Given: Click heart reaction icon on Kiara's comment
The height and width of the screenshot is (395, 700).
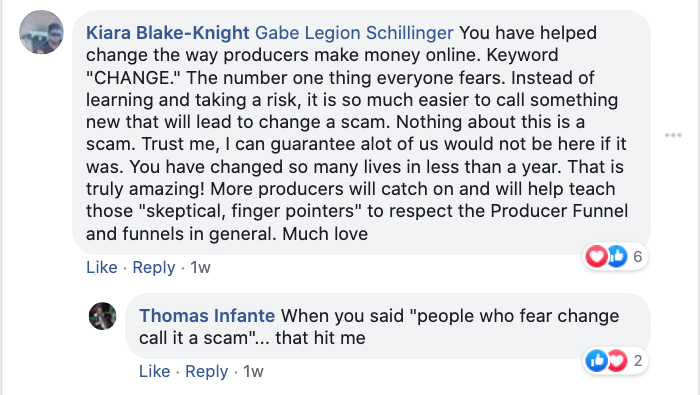Looking at the screenshot, I should pyautogui.click(x=596, y=257).
